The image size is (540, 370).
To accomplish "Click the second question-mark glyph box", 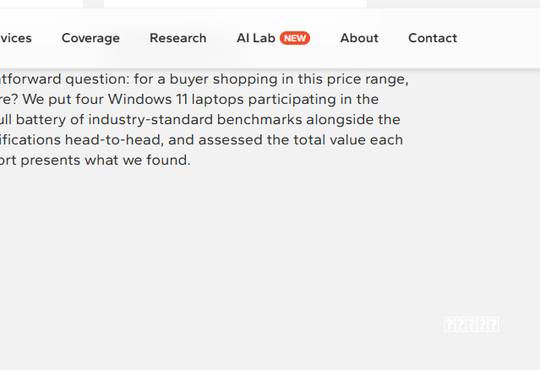I will tap(460, 325).
